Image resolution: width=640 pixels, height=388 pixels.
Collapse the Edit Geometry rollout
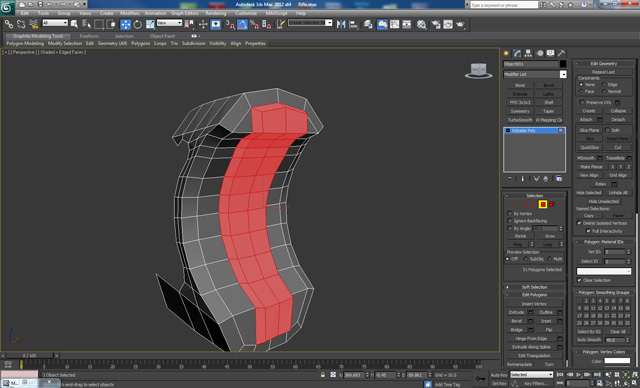(604, 63)
